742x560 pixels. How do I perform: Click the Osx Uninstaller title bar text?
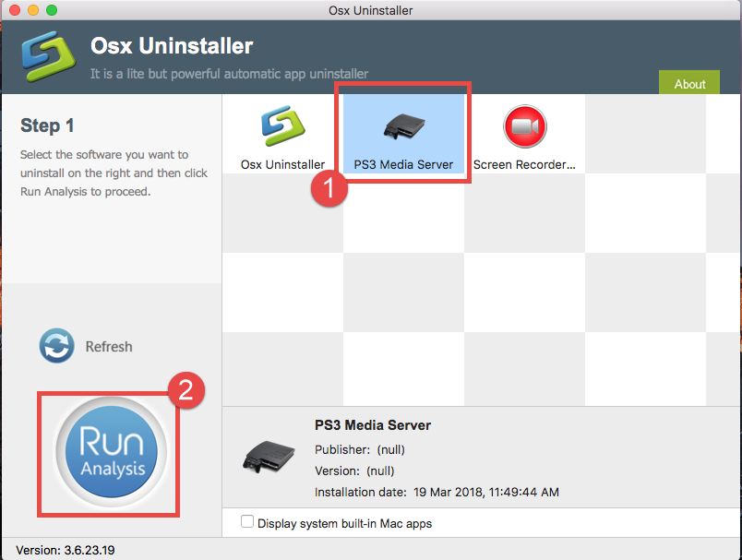click(370, 10)
